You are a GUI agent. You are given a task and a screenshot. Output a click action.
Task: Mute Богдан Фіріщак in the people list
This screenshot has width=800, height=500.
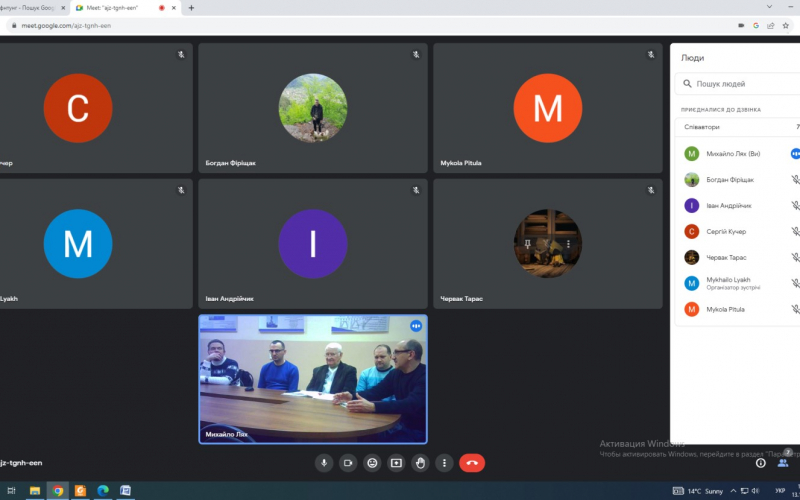point(795,180)
